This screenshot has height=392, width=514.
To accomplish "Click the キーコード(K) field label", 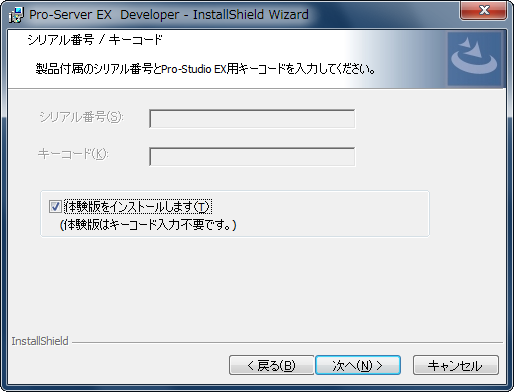I will click(73, 154).
